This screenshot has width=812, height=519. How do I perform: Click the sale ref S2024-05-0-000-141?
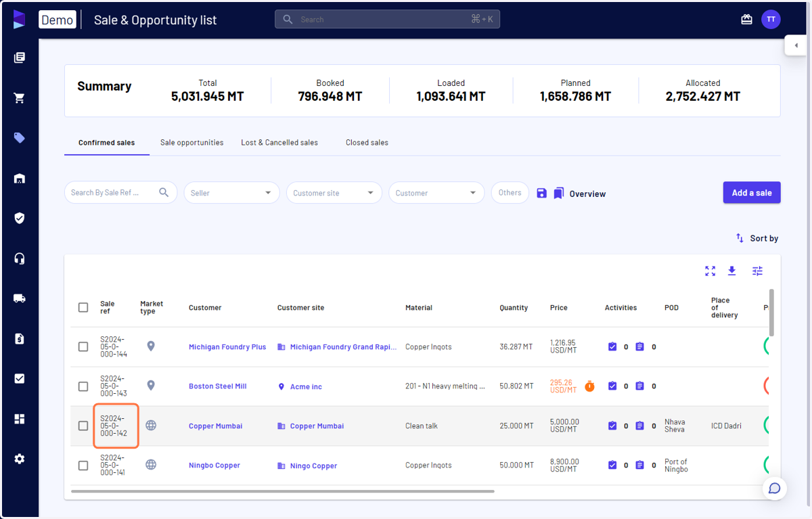coord(113,466)
